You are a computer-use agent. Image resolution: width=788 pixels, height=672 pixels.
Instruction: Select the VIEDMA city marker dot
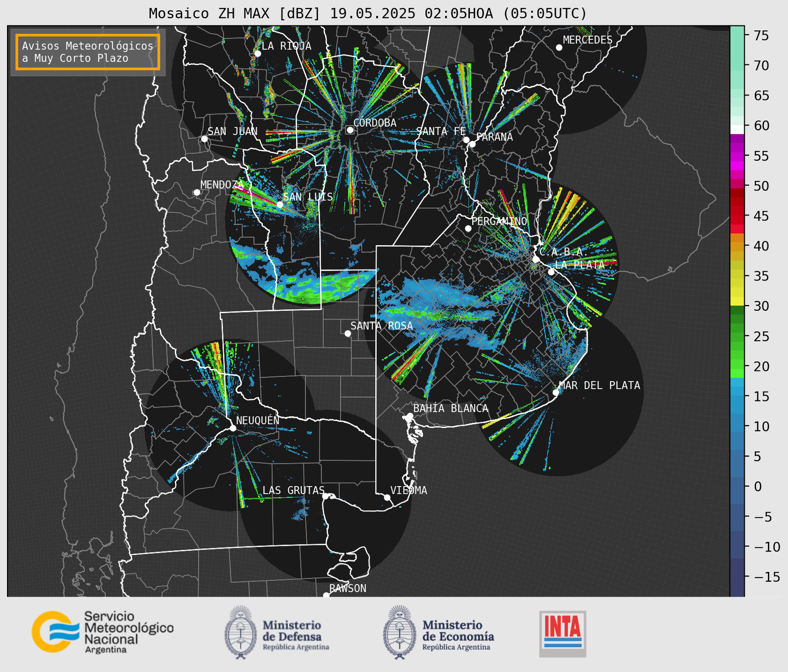tap(387, 497)
